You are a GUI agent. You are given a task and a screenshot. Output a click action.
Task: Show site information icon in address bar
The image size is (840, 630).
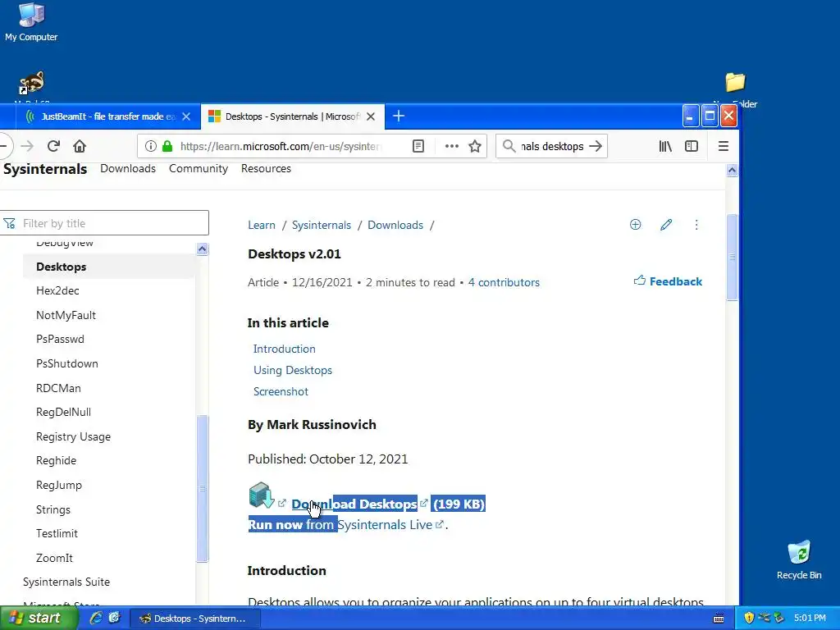(x=151, y=146)
